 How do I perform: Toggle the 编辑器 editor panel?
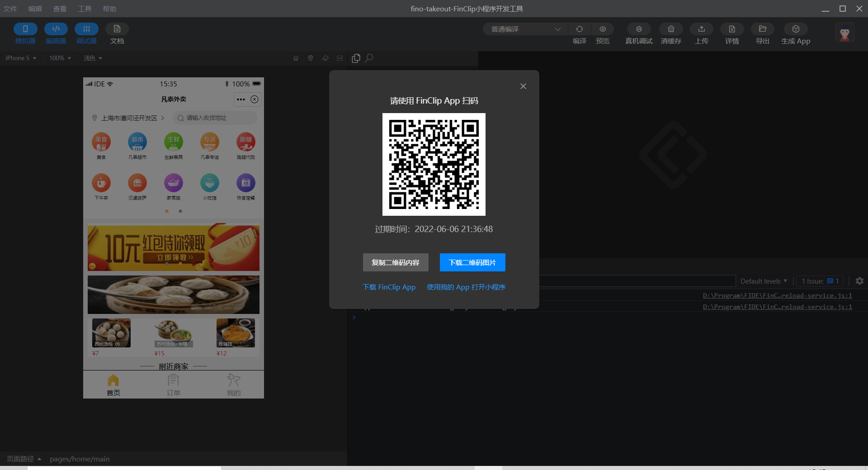click(56, 29)
